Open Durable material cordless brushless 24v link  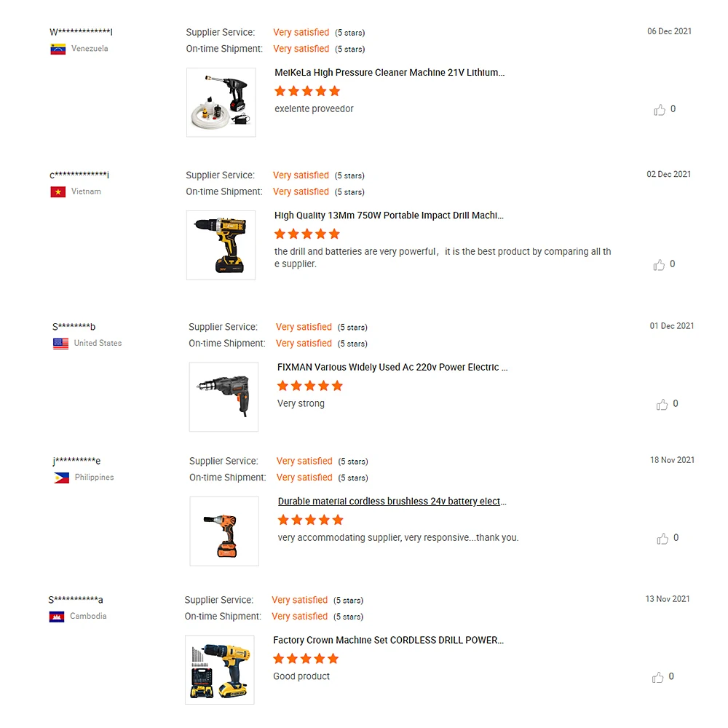[x=392, y=502]
